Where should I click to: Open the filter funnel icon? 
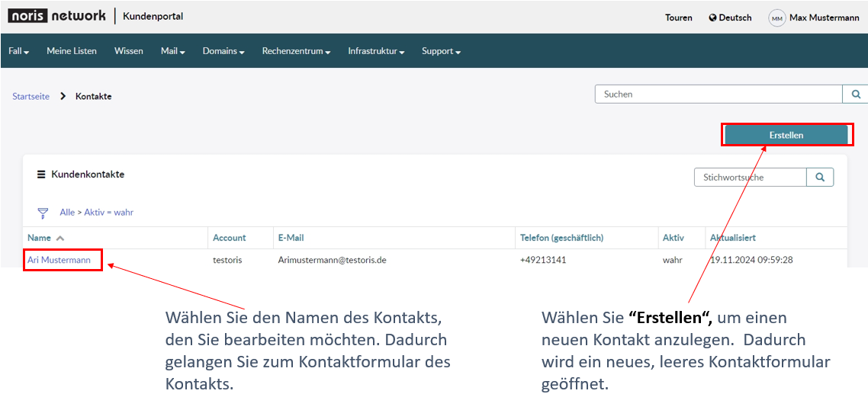tap(43, 213)
